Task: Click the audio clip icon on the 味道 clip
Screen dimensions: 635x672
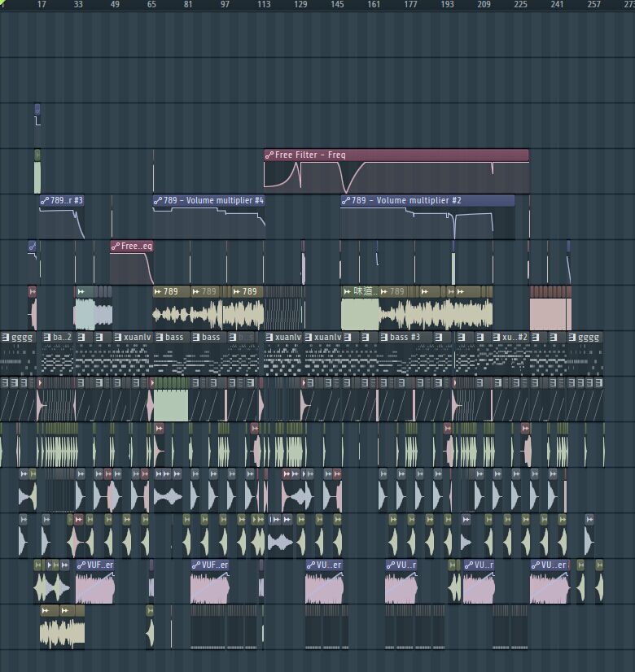Action: (x=346, y=292)
